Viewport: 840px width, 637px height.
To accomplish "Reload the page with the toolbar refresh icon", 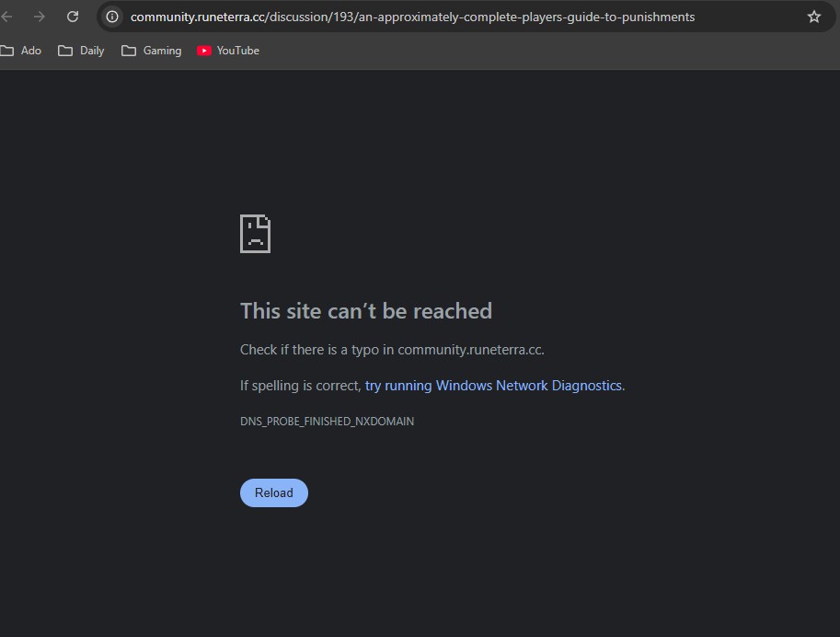I will pos(73,17).
